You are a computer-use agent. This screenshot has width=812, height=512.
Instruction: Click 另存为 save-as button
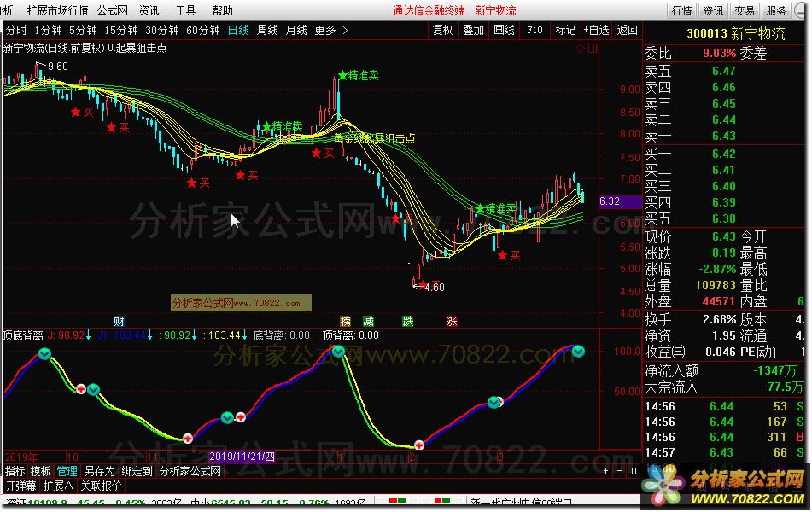99,471
